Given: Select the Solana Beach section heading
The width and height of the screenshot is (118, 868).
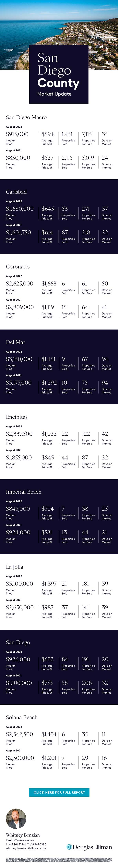Looking at the screenshot, I should pyautogui.click(x=21, y=717).
